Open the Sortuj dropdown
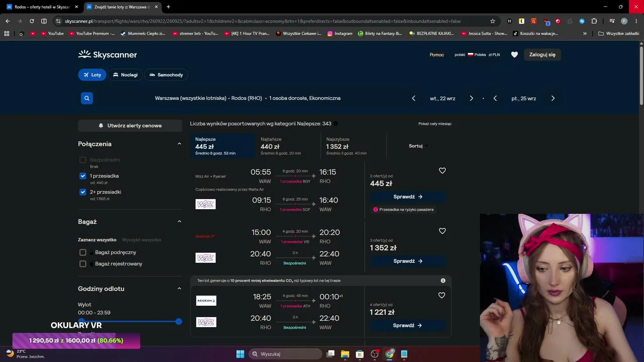 click(x=419, y=146)
